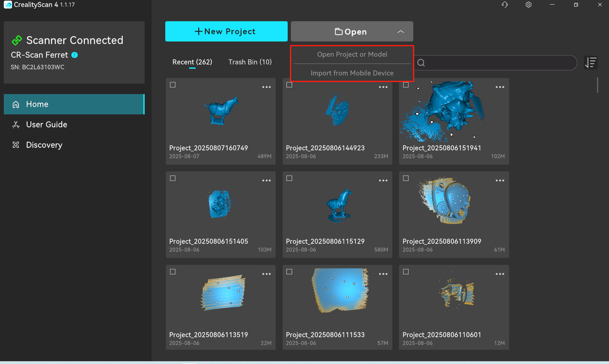Open settings via the gear icon
The image size is (609, 364).
pyautogui.click(x=529, y=5)
